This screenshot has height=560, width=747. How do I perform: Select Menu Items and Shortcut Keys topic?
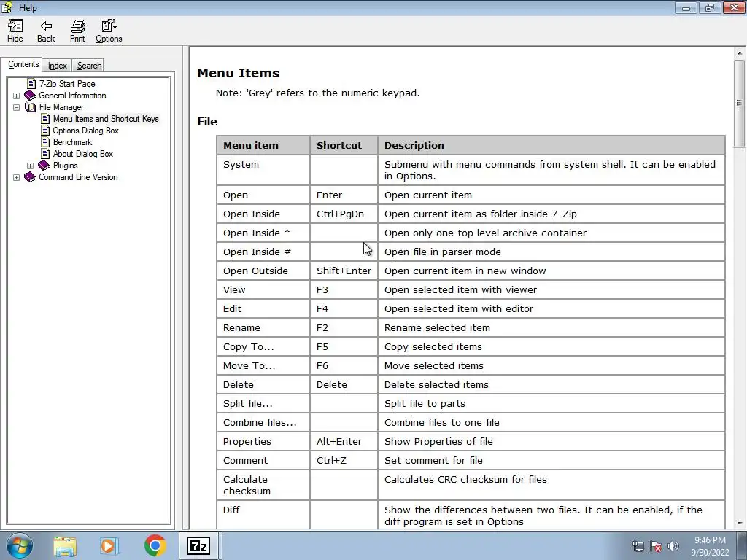pyautogui.click(x=106, y=119)
